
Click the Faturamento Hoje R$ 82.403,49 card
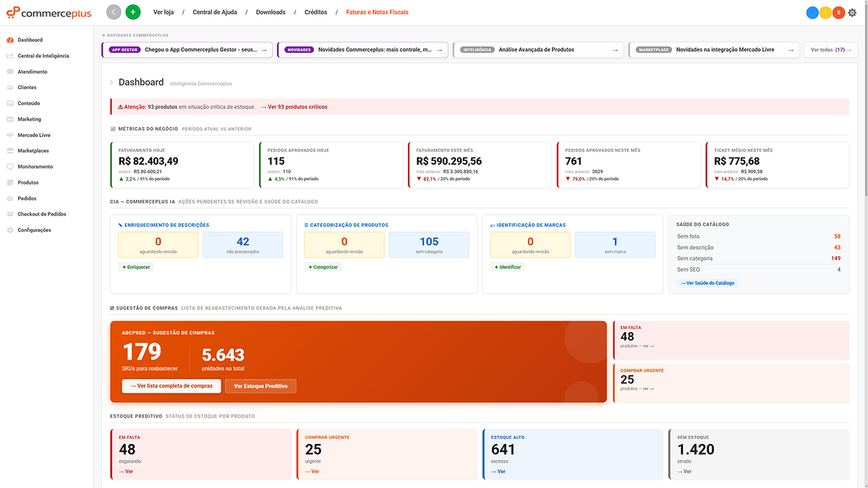182,165
